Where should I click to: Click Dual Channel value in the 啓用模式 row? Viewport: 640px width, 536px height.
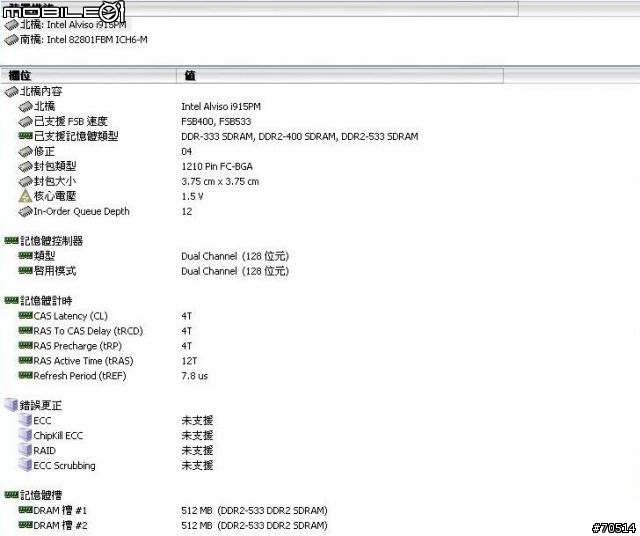[x=235, y=271]
